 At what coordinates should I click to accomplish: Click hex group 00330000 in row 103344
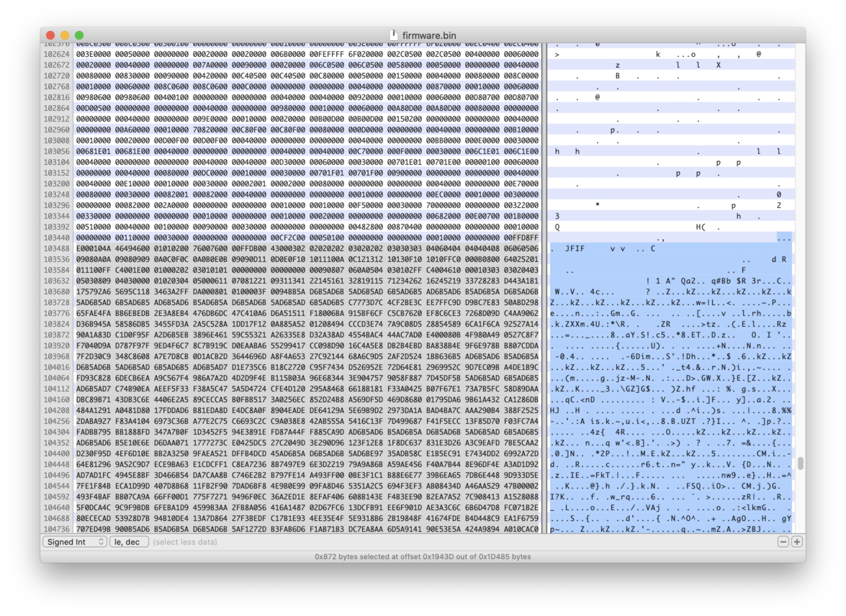[x=94, y=217]
